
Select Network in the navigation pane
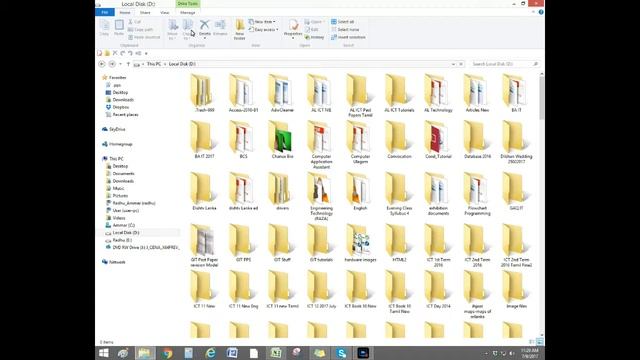pyautogui.click(x=117, y=262)
